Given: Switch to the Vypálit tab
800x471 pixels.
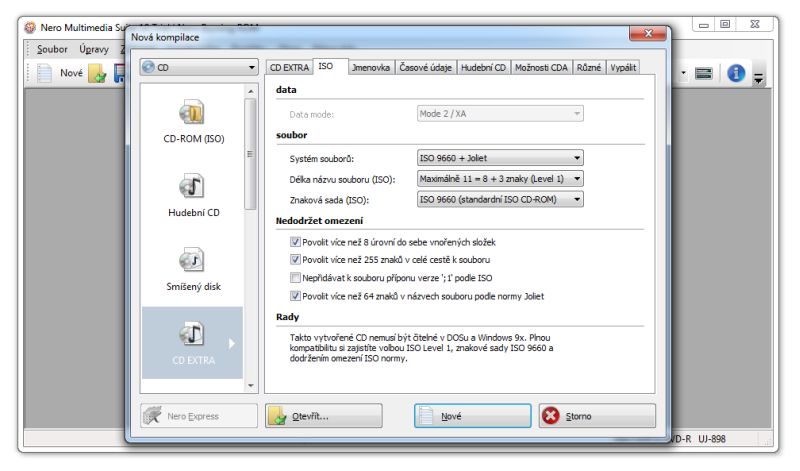Looking at the screenshot, I should pyautogui.click(x=623, y=67).
